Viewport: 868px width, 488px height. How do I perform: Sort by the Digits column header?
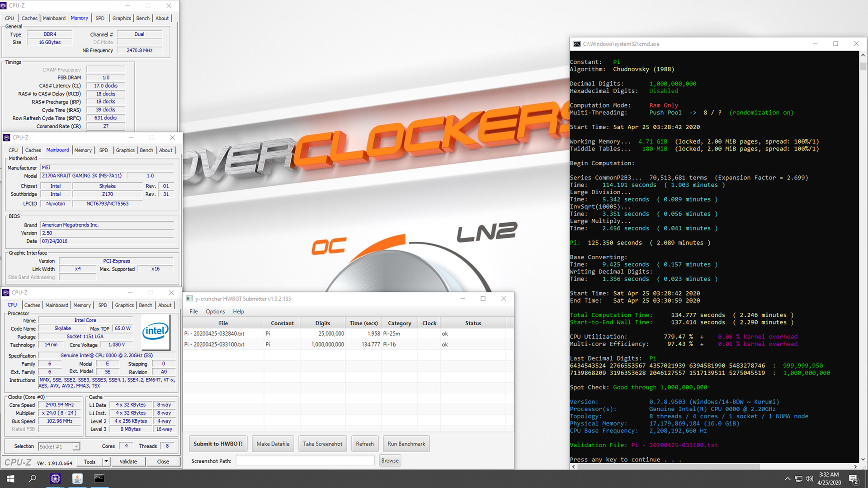pos(322,323)
